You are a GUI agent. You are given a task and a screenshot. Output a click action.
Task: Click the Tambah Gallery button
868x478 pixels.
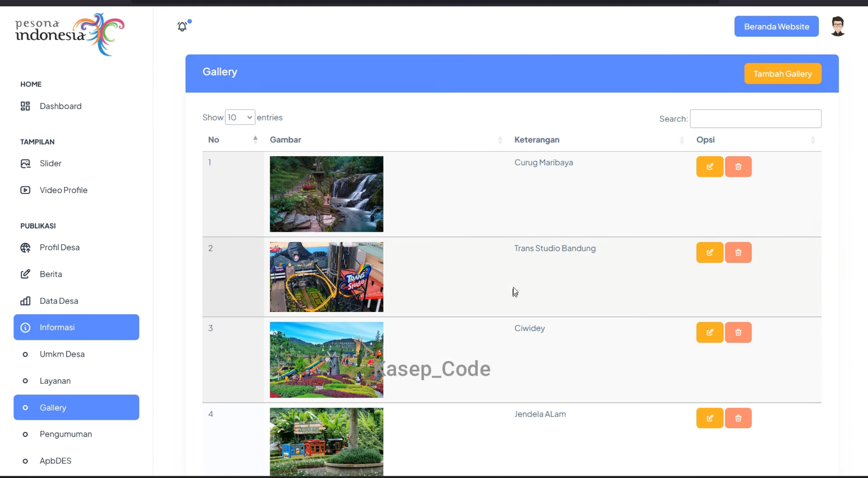pyautogui.click(x=783, y=73)
